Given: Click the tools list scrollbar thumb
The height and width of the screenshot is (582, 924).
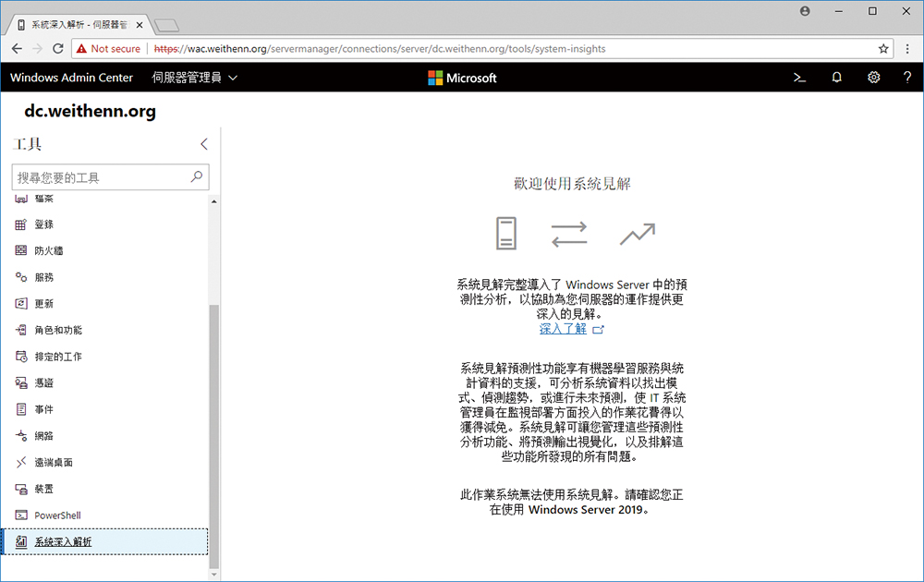Looking at the screenshot, I should tap(214, 436).
